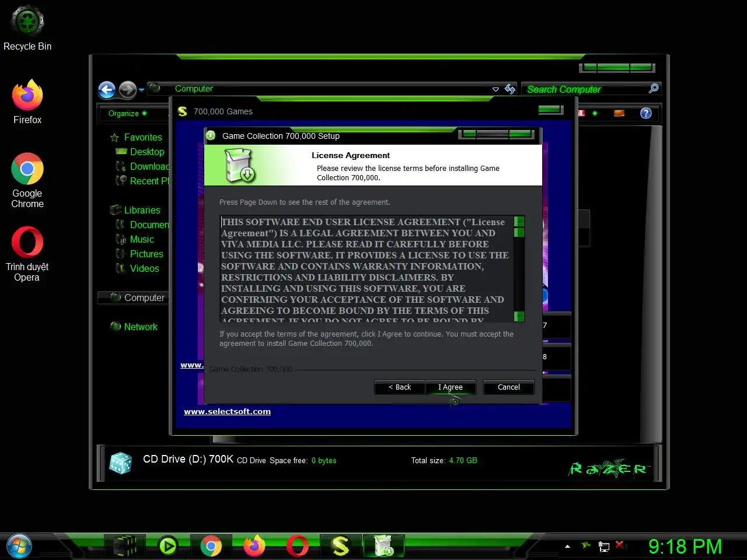This screenshot has width=747, height=560.
Task: Click the network tray icon
Action: pyautogui.click(x=604, y=547)
